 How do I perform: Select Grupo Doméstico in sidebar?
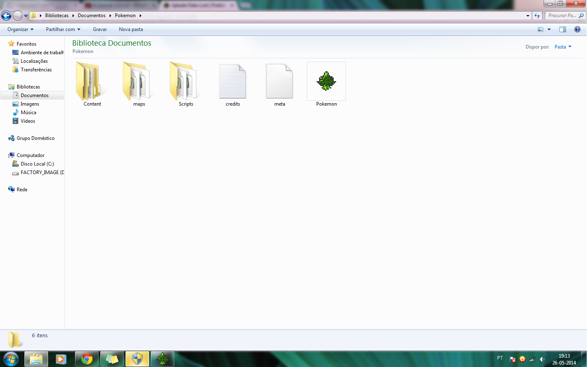[35, 138]
